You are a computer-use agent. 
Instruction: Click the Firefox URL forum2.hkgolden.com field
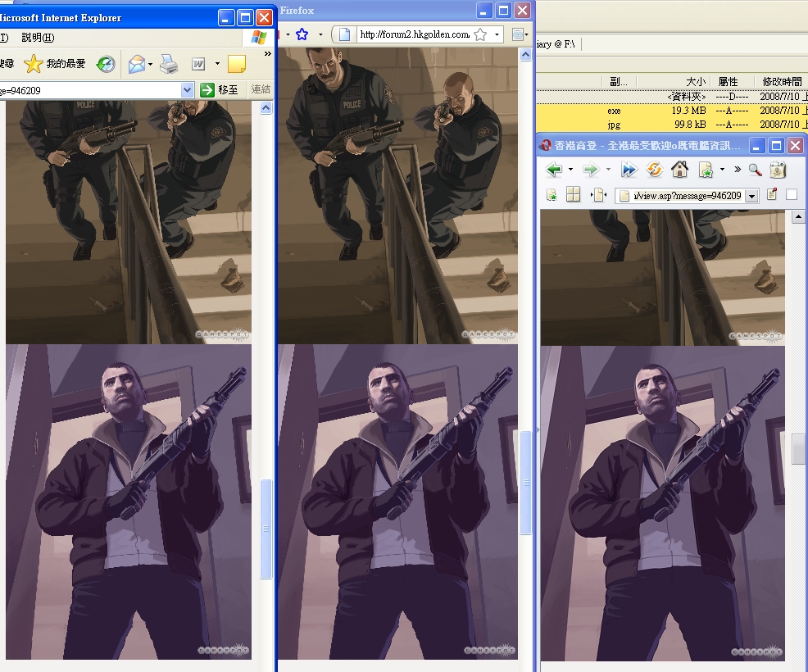coord(415,34)
